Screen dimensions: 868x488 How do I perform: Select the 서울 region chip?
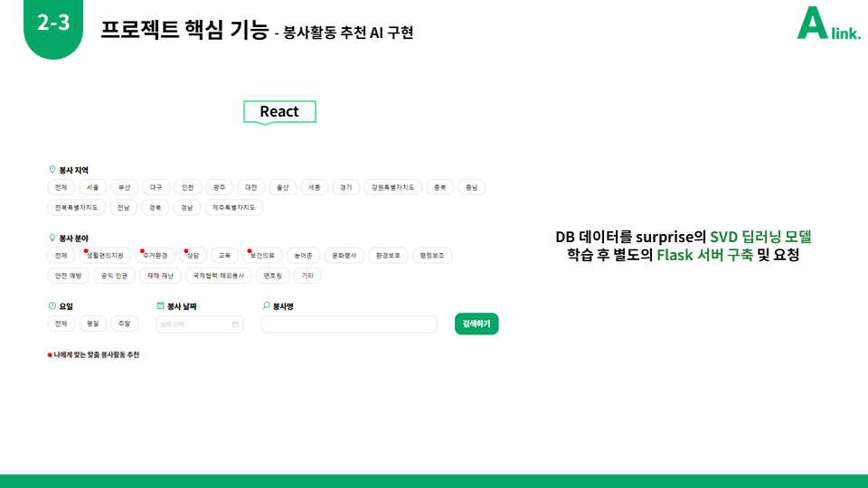[92, 188]
